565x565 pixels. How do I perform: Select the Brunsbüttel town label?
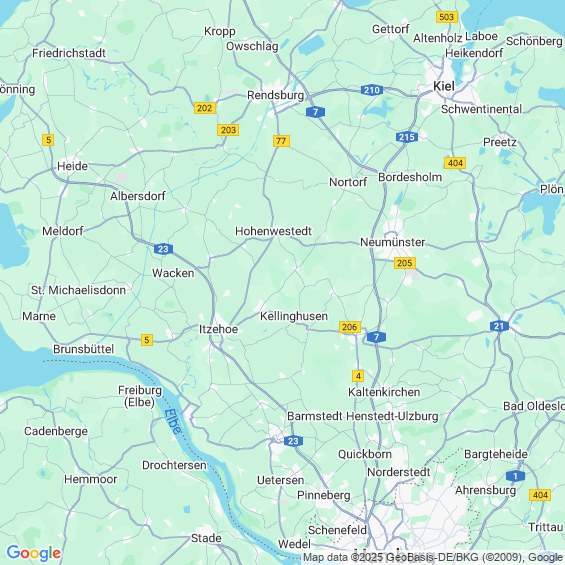coord(84,349)
